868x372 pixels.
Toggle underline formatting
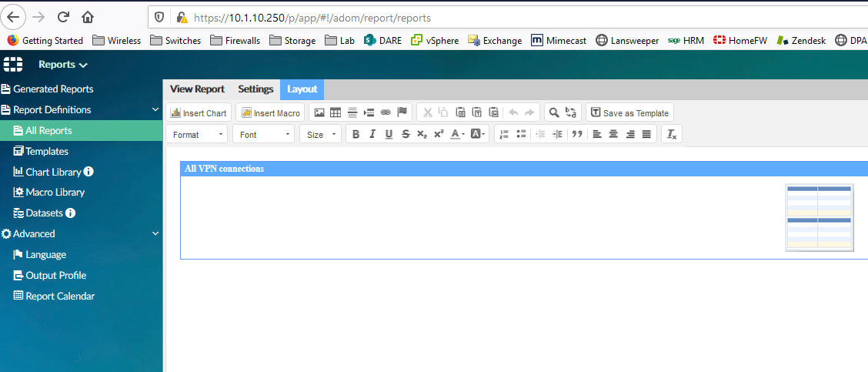point(389,134)
